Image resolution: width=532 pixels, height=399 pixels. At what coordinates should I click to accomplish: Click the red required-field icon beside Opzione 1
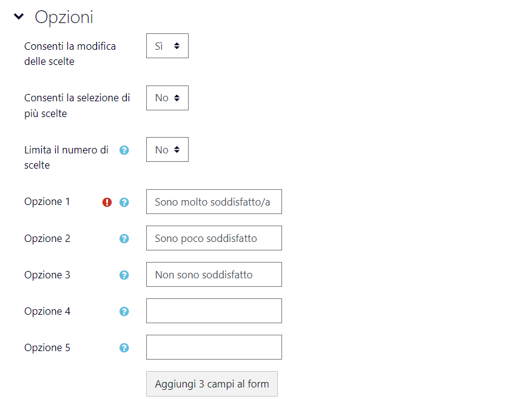[107, 202]
